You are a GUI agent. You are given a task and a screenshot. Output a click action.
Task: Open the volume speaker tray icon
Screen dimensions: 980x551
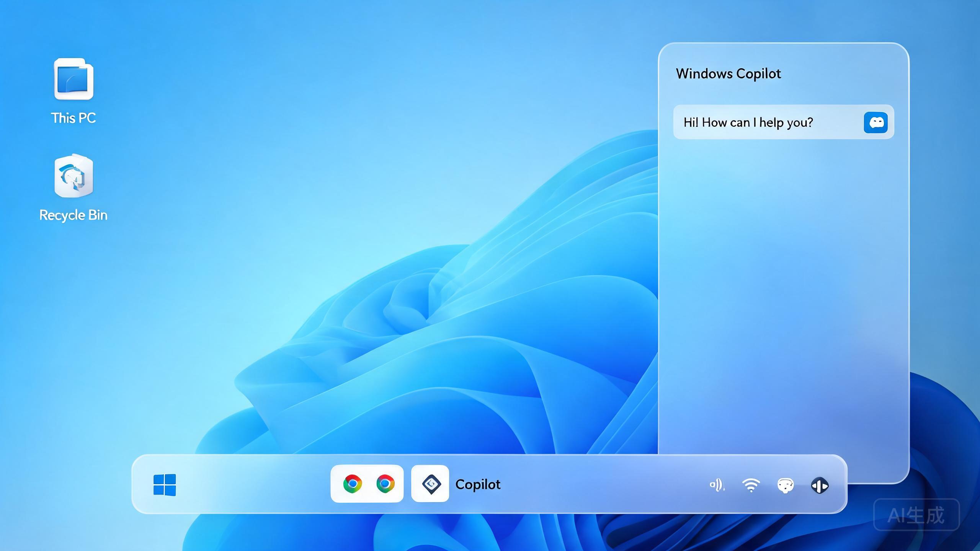717,485
